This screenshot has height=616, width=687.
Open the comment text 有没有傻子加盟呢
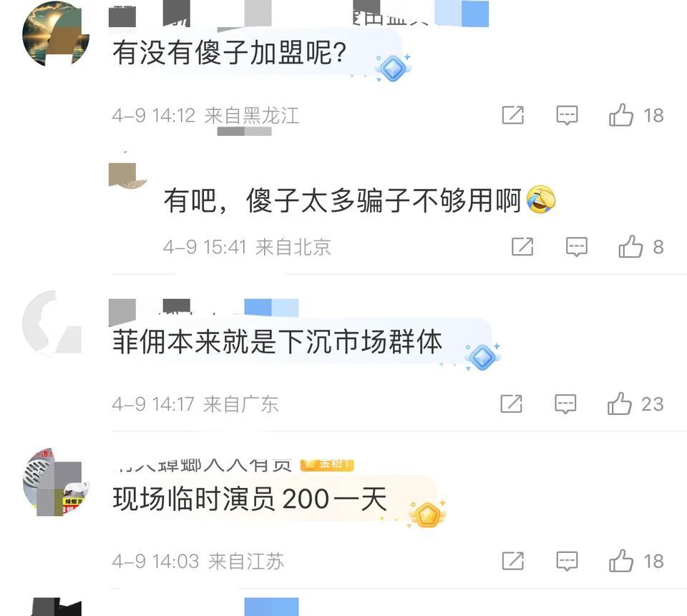(229, 52)
